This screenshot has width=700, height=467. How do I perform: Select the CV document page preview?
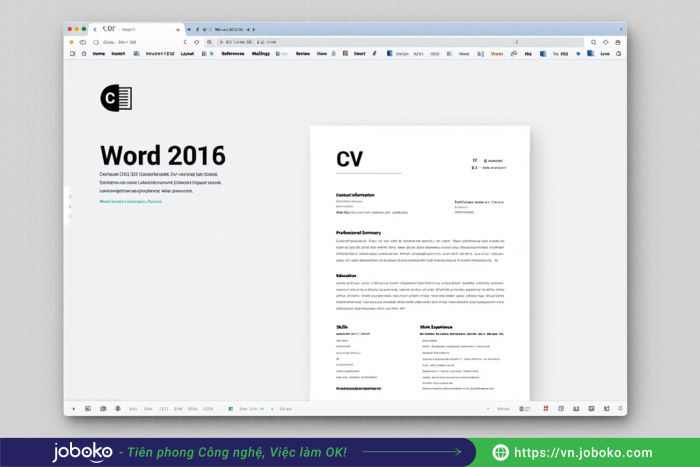pos(420,263)
